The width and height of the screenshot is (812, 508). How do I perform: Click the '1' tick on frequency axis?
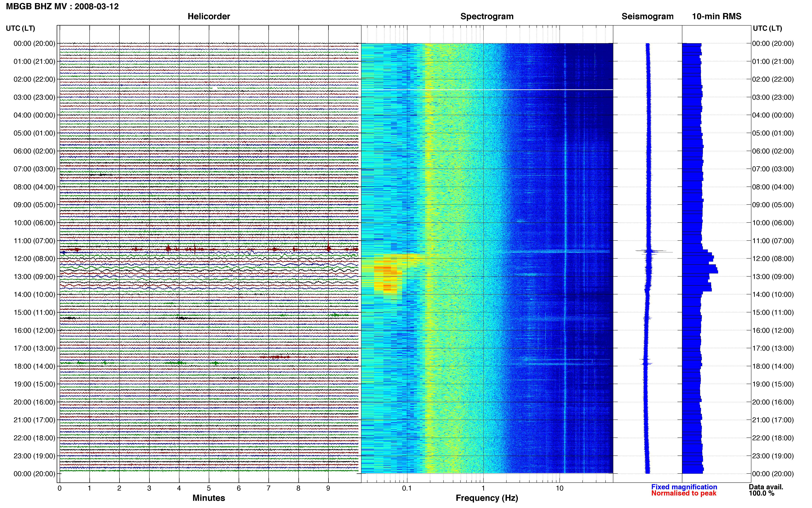coord(483,488)
